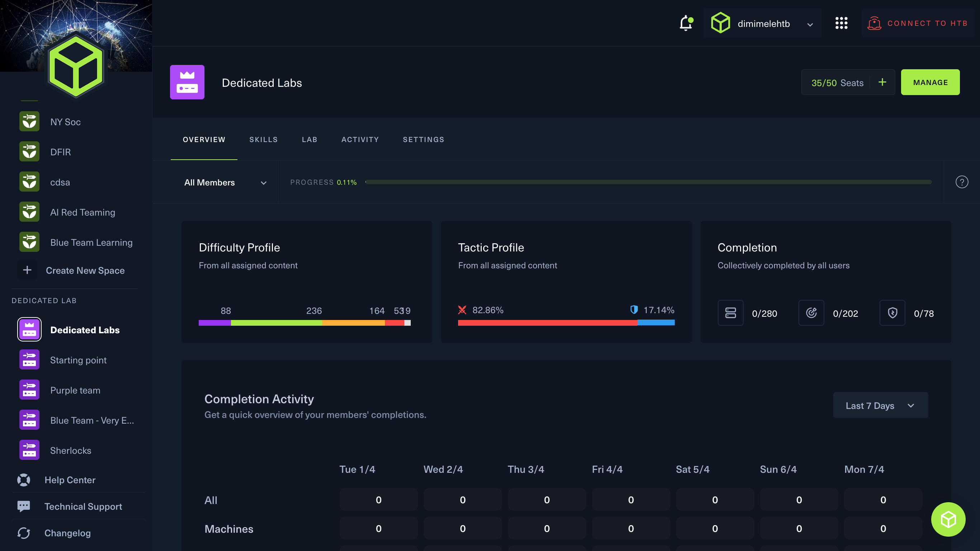Click the plus icon to add seats

(882, 82)
